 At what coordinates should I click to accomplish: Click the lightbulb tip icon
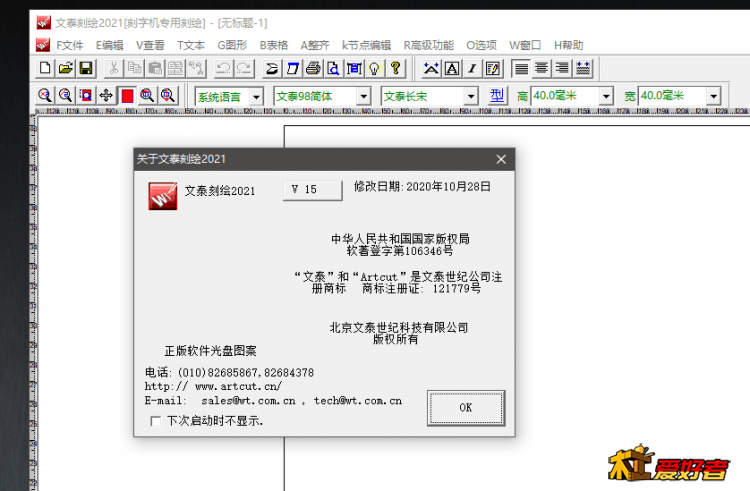375,68
